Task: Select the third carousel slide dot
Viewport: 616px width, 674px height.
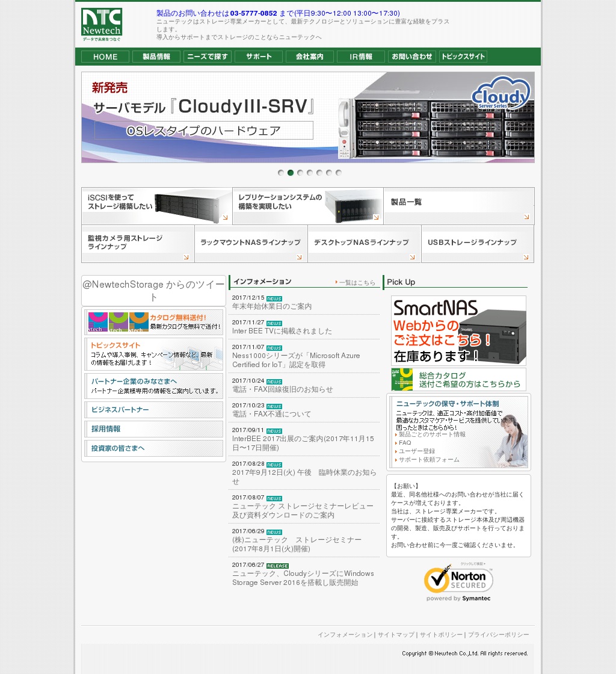Action: [300, 173]
